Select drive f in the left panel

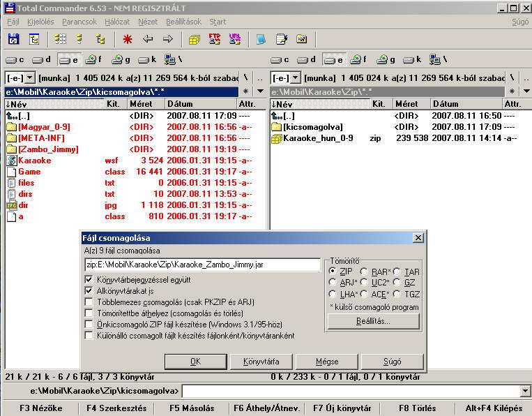[93, 60]
